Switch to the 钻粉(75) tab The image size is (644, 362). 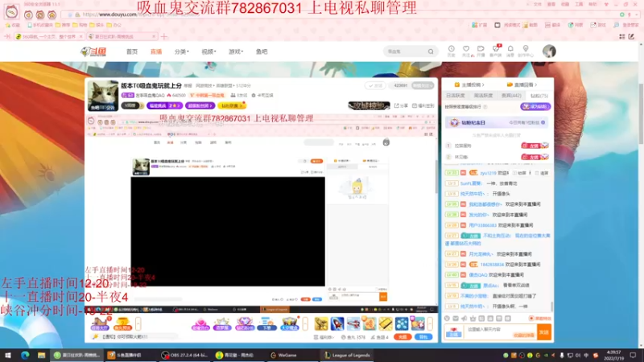(x=539, y=96)
